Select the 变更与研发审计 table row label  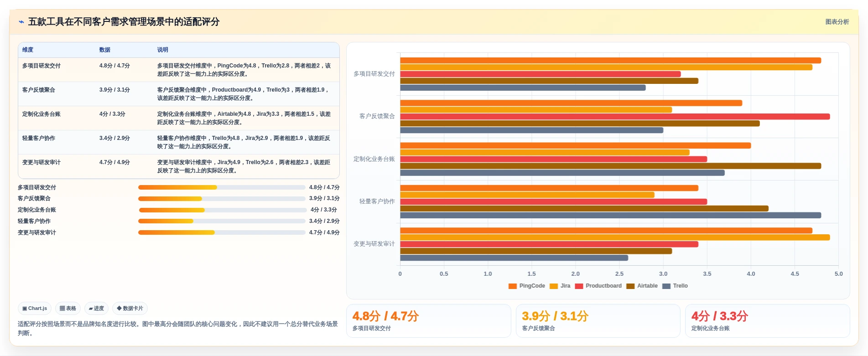click(x=42, y=163)
